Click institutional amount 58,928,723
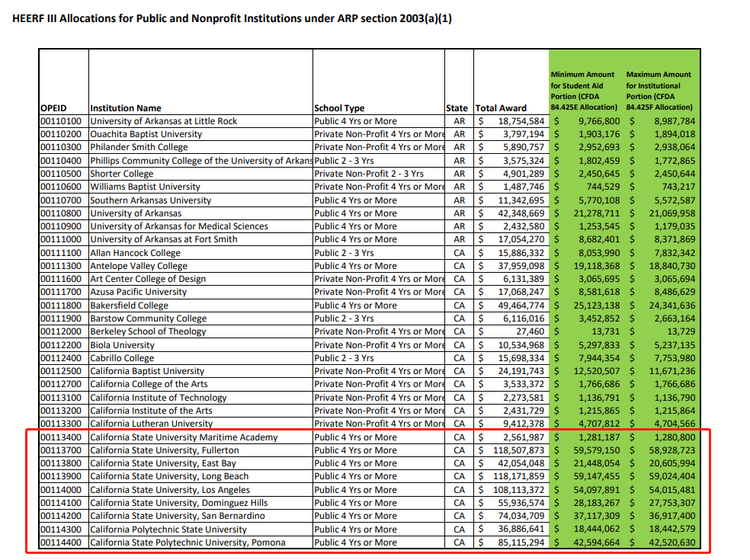Image resolution: width=750 pixels, height=560 pixels. pyautogui.click(x=672, y=450)
